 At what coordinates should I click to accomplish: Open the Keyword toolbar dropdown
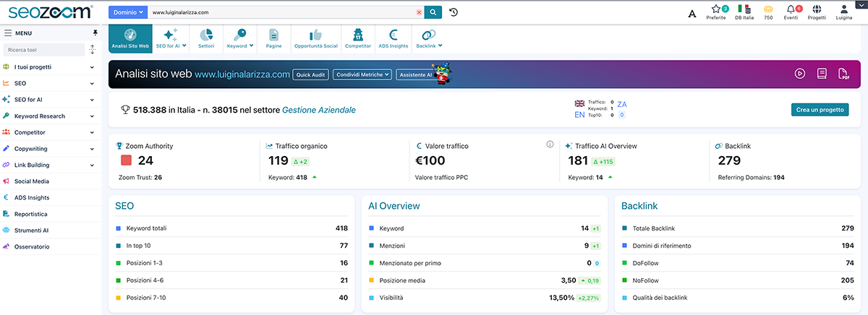(241, 38)
